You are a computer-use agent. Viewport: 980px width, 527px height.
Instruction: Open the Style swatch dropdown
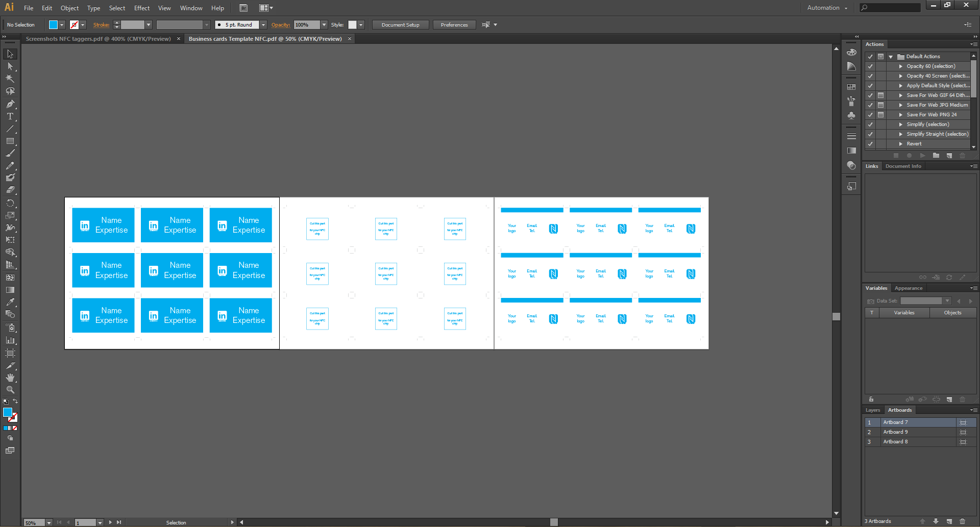[361, 25]
